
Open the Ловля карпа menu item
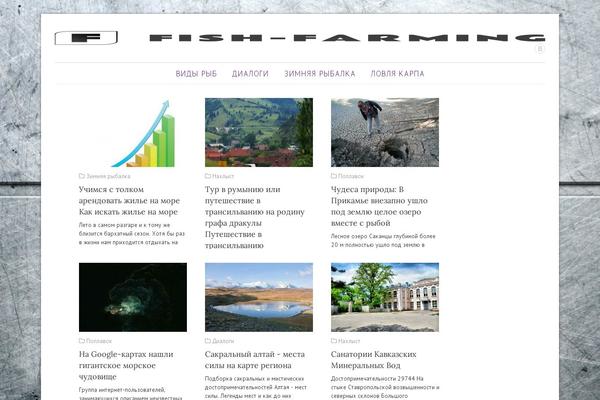point(397,73)
